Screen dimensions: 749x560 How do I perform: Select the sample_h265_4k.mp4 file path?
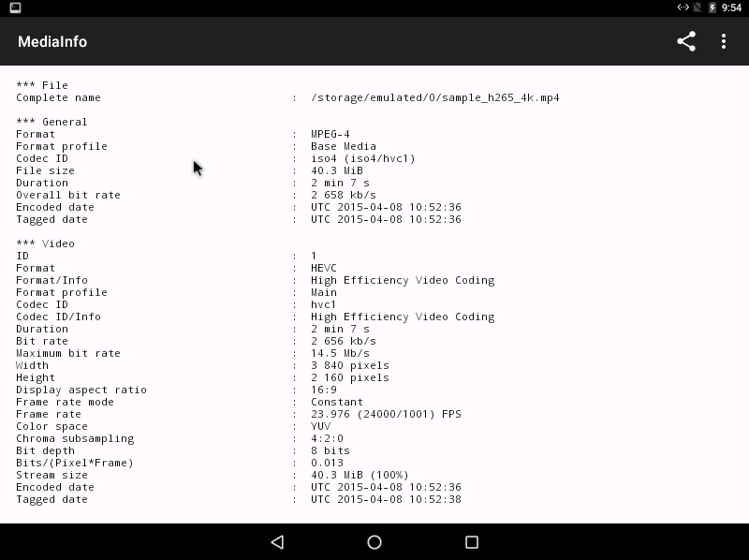(434, 97)
